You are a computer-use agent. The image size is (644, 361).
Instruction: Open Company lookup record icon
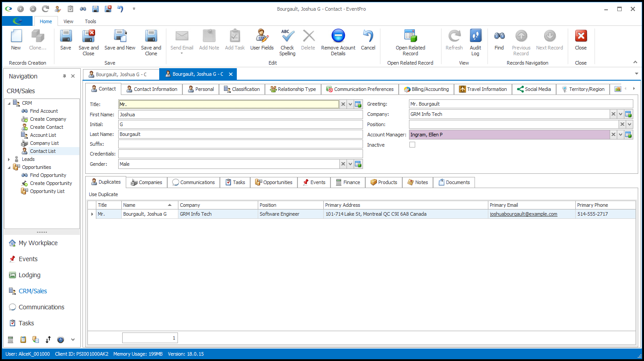[628, 114]
